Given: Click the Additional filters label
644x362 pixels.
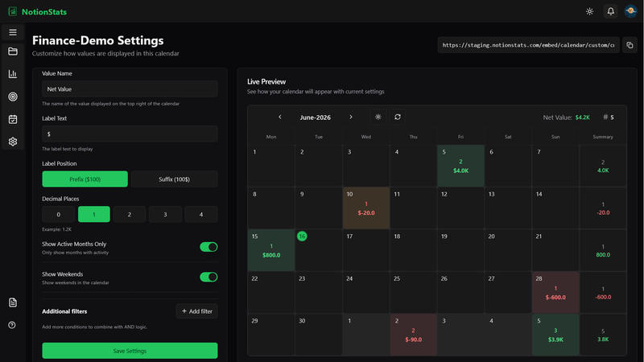Looking at the screenshot, I should (64, 311).
